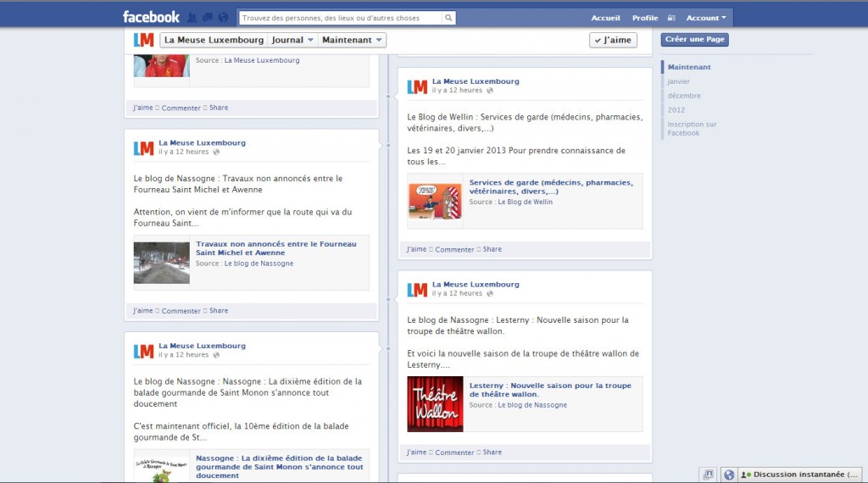
Task: Open Profile in top bar
Action: coord(645,18)
